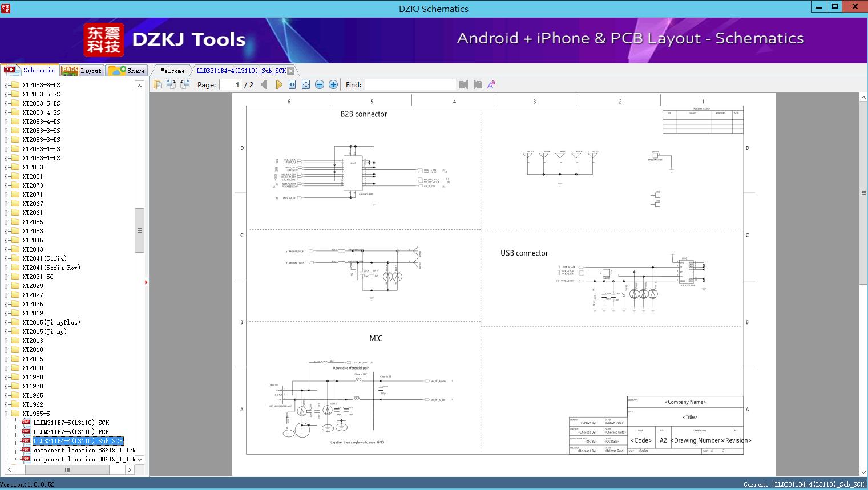Click the find next icon
Image resolution: width=868 pixels, height=490 pixels.
coord(478,84)
